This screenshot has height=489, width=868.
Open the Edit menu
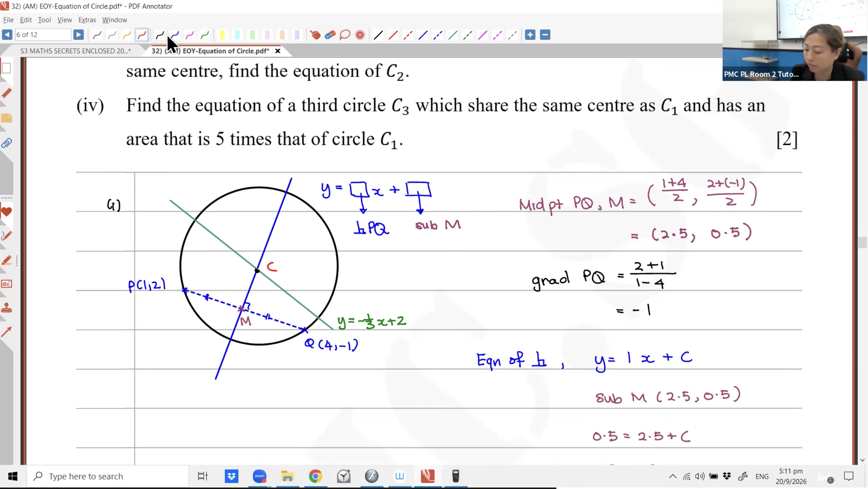click(26, 20)
